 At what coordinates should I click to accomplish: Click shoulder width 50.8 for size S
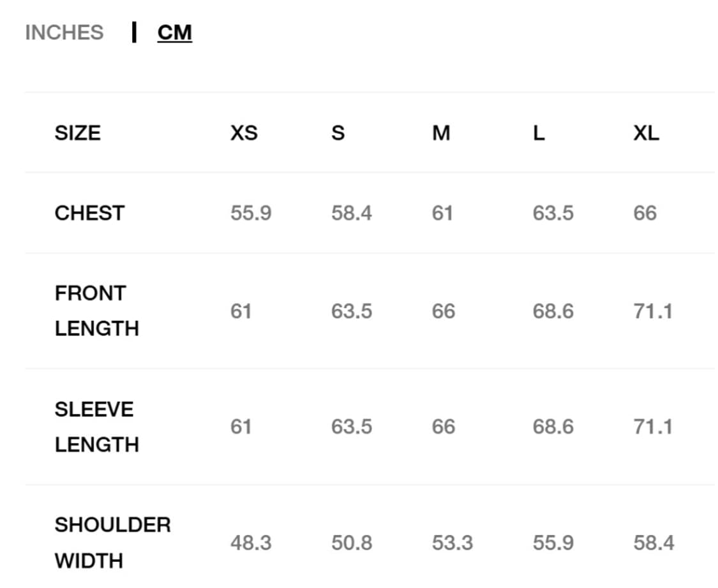[x=352, y=543]
